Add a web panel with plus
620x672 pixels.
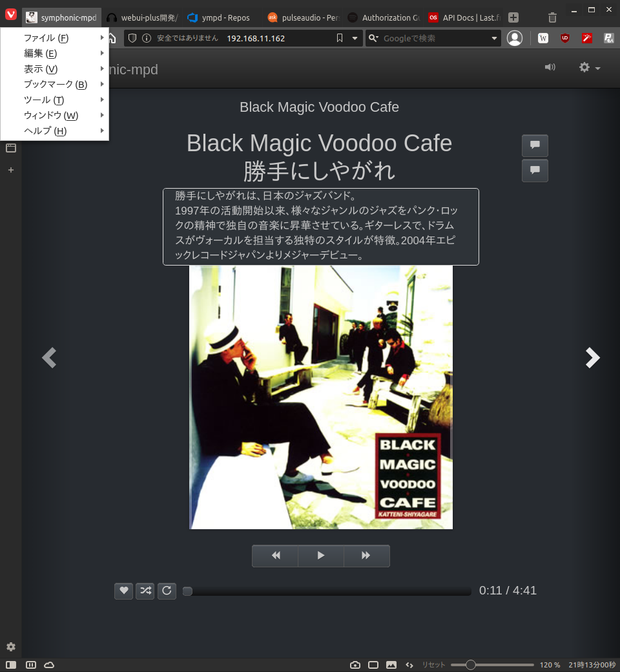pos(11,170)
